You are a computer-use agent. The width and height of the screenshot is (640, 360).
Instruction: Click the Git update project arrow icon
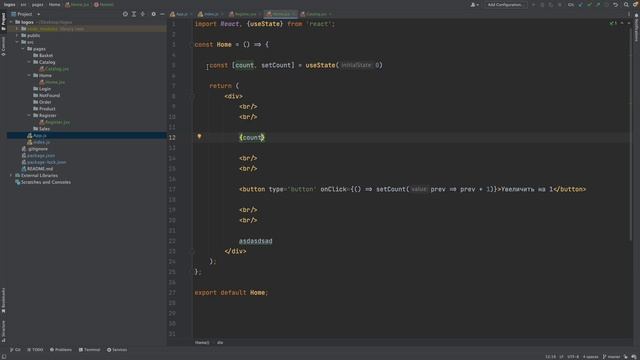tap(580, 4)
